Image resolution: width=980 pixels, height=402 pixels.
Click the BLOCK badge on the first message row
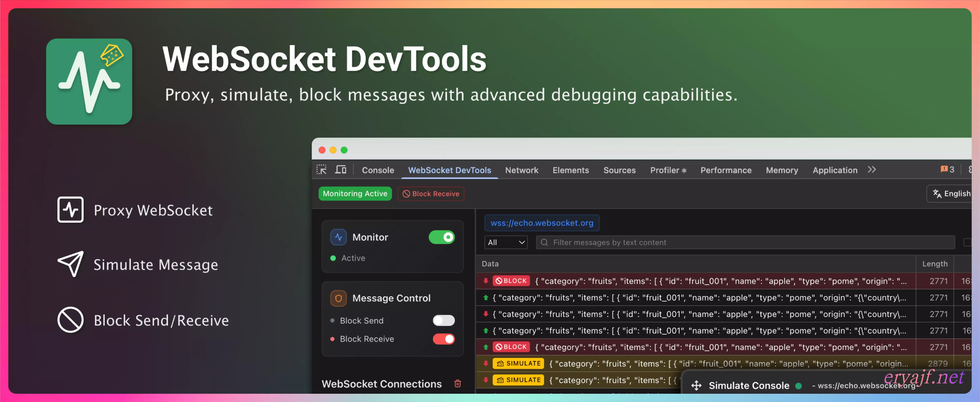(511, 281)
